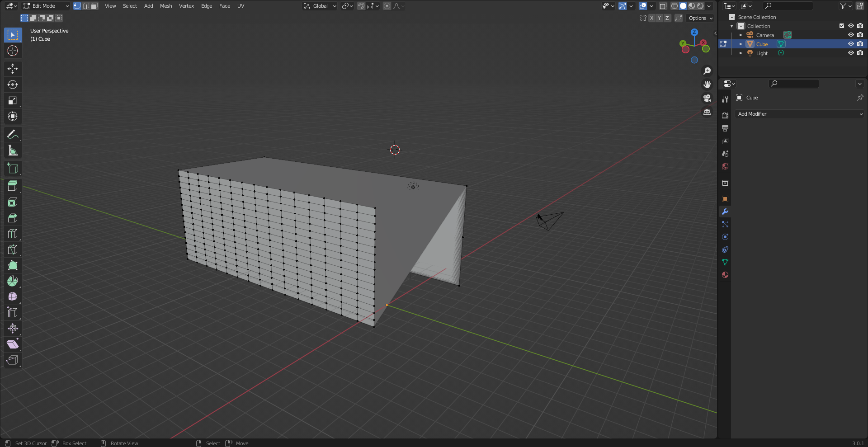Open the Object Data mesh properties tab
This screenshot has height=447, width=868.
pos(725,262)
